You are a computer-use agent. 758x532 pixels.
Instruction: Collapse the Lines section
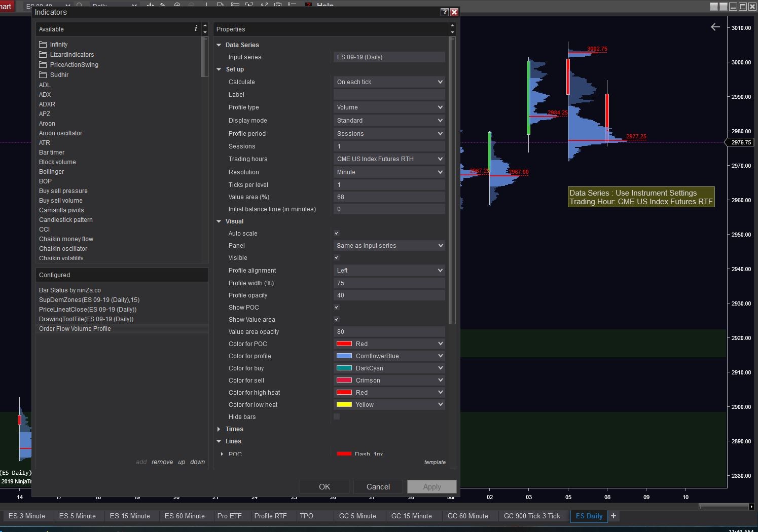point(219,441)
